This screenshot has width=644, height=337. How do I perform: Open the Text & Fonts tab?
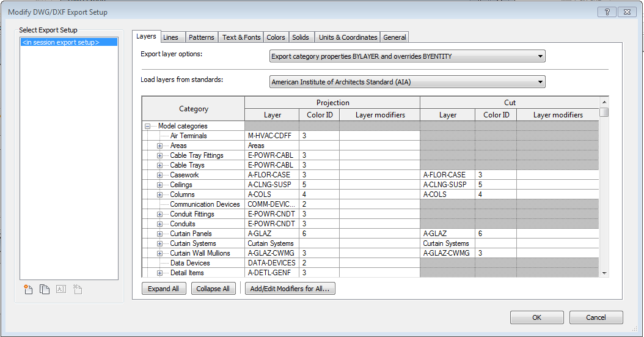coord(241,37)
